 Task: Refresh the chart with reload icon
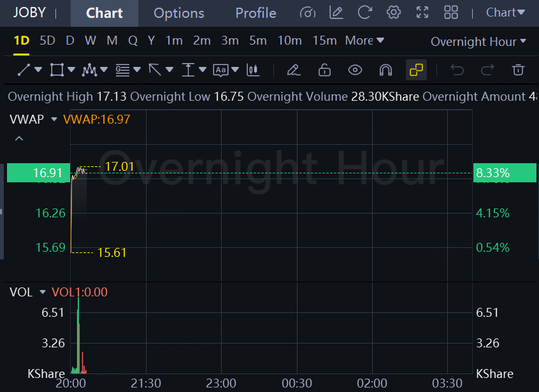(364, 13)
